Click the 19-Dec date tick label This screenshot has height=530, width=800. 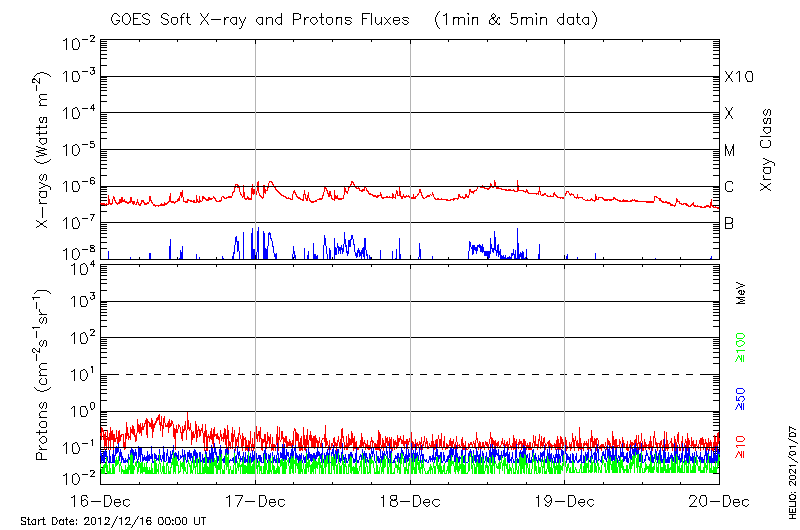(565, 501)
